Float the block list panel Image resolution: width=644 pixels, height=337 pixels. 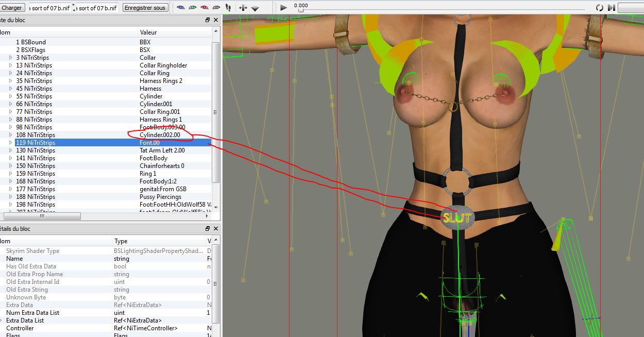[208, 20]
